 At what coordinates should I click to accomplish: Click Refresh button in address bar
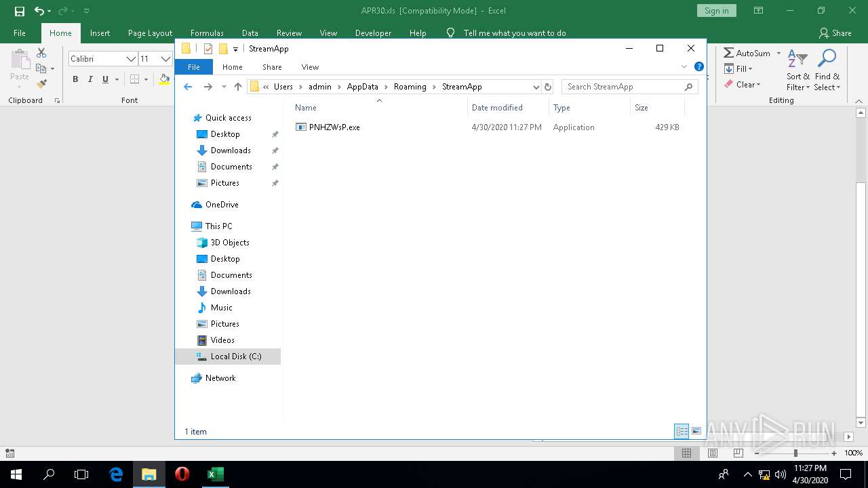[x=548, y=87]
